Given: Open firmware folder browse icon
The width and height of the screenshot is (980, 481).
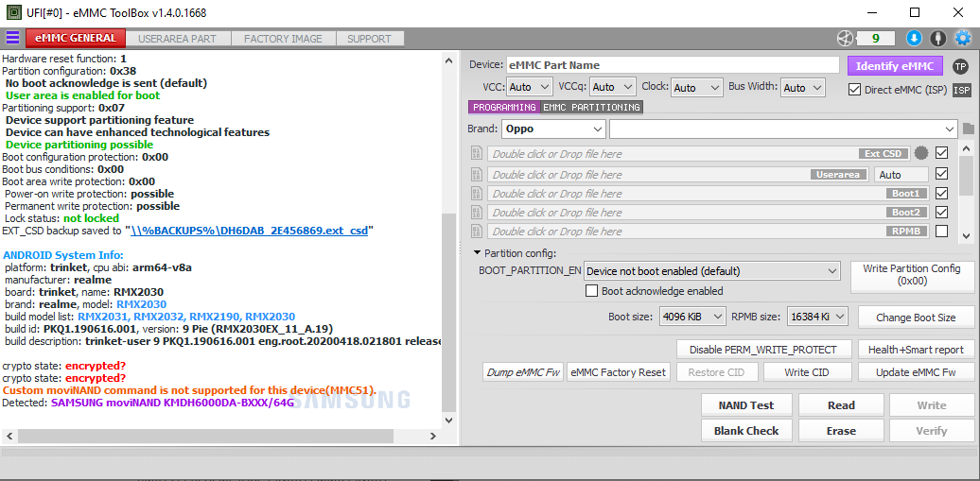Looking at the screenshot, I should click(x=968, y=129).
